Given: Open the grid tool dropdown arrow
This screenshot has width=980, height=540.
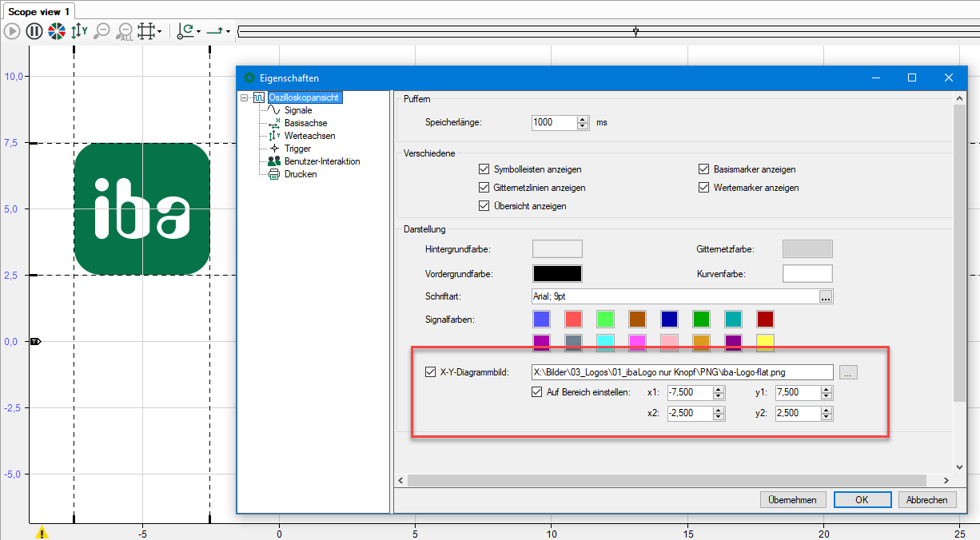Looking at the screenshot, I should point(160,32).
